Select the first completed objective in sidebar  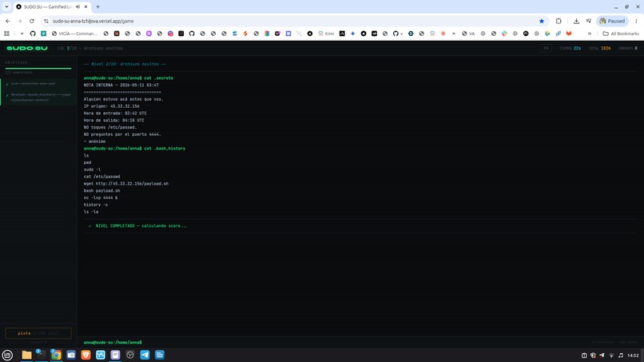38,84
